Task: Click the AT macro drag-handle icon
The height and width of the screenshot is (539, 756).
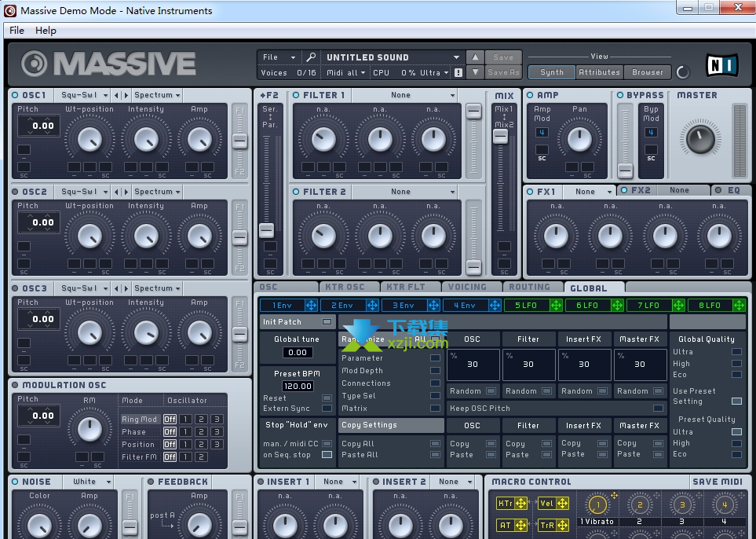Action: tap(521, 525)
